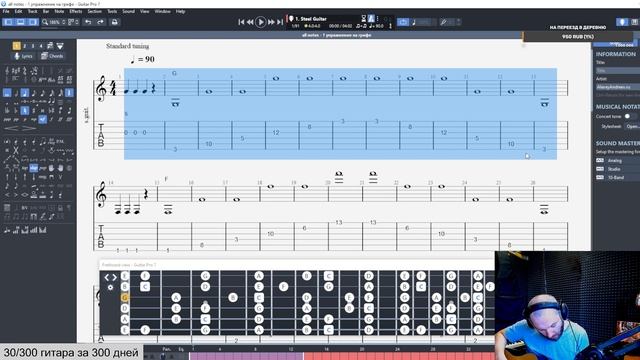Toggle loop playback button
Viewport: 640px width, 360px height.
click(x=403, y=22)
